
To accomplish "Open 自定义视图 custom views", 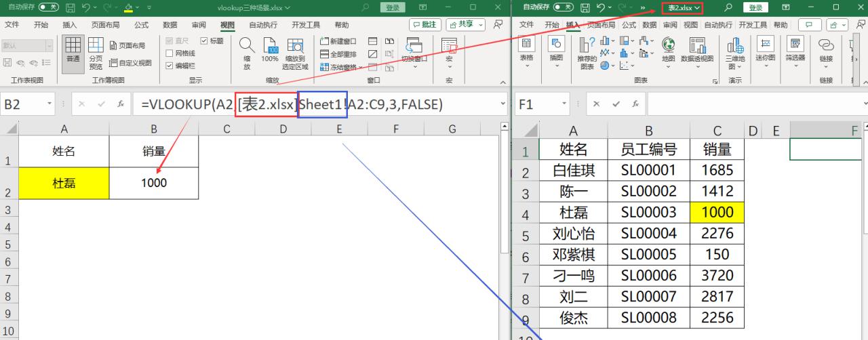I will [x=130, y=63].
